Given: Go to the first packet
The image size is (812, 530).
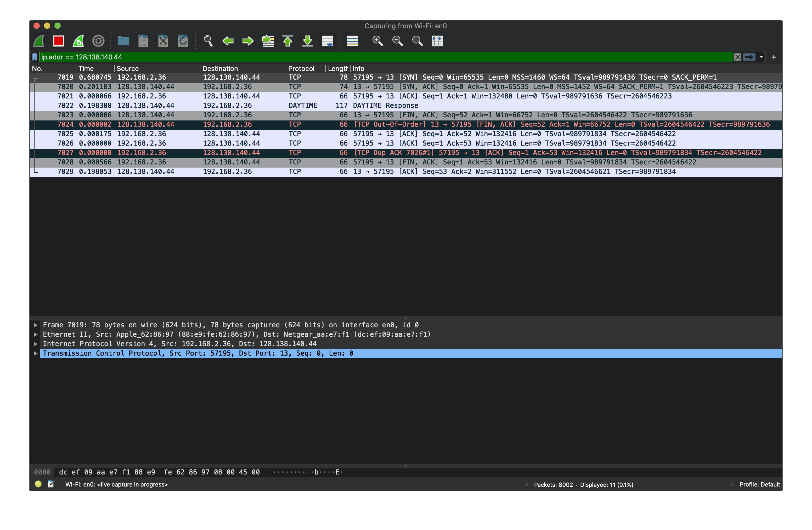Looking at the screenshot, I should (287, 41).
